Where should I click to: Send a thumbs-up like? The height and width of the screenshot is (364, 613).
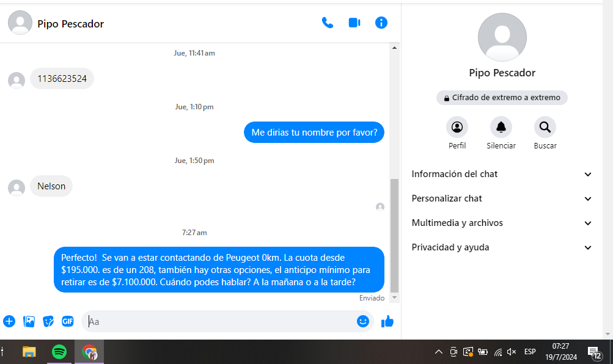387,321
